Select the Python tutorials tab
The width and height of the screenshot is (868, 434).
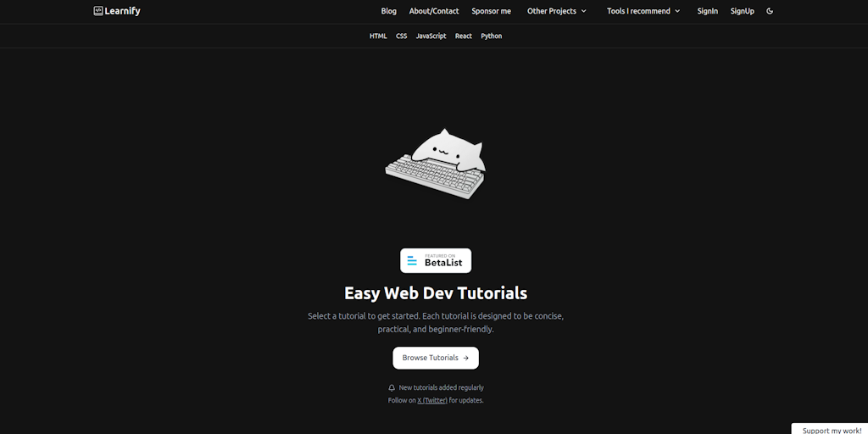tap(492, 36)
